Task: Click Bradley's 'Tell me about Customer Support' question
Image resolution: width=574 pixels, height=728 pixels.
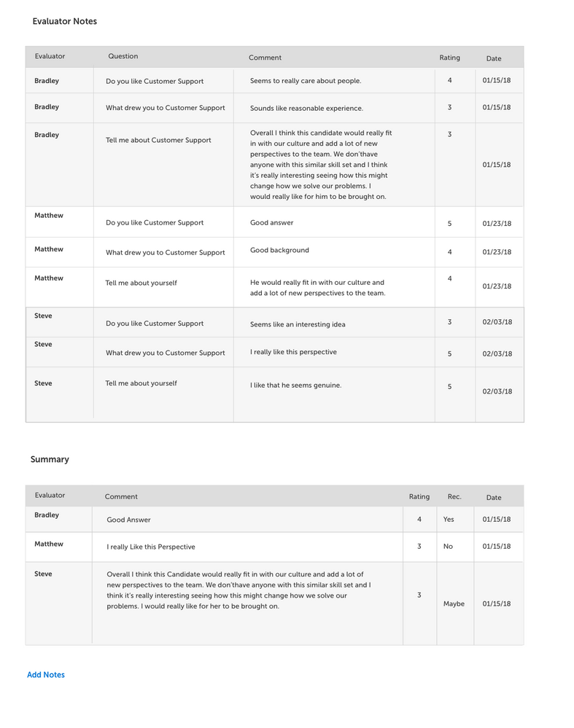Action: click(x=158, y=140)
